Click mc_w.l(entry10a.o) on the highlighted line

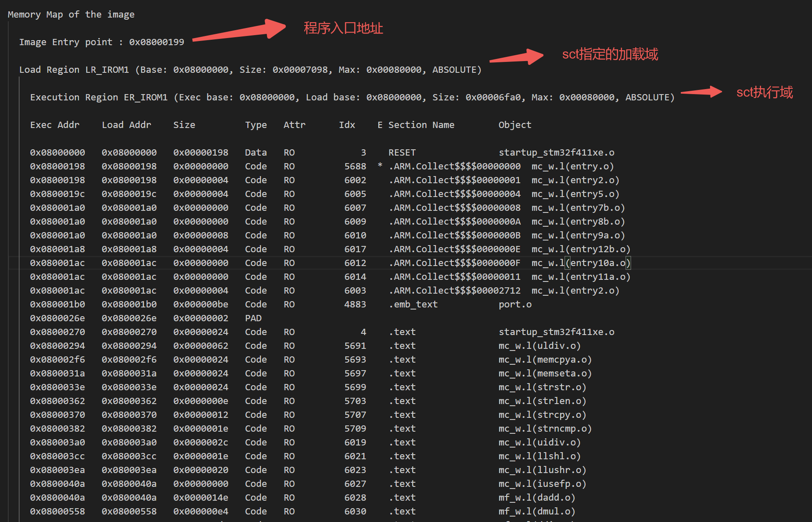(x=581, y=263)
